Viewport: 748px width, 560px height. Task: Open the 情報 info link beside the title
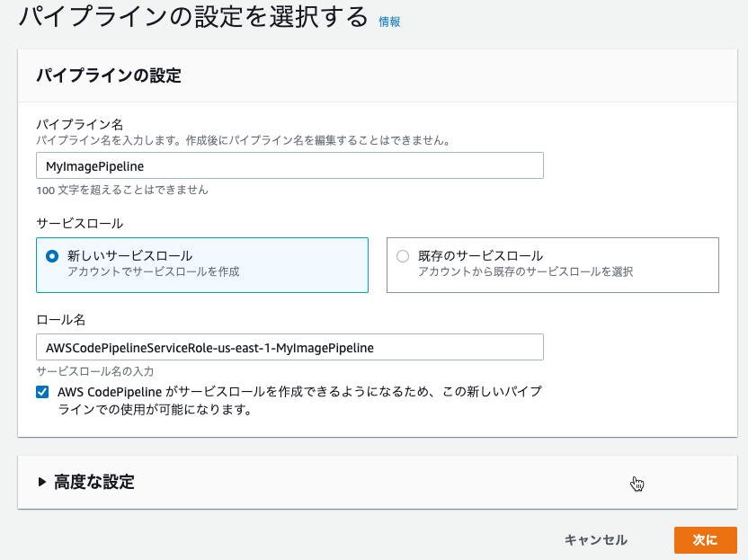(x=389, y=22)
